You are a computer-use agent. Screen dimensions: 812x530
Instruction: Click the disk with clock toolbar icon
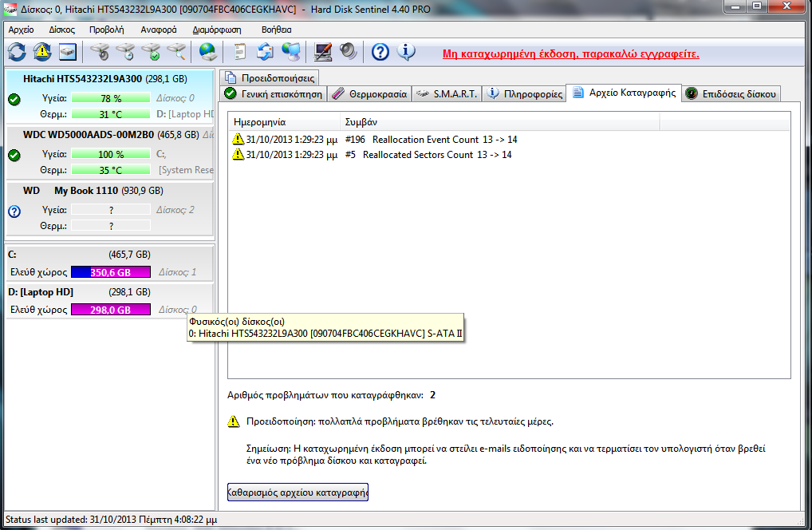125,51
